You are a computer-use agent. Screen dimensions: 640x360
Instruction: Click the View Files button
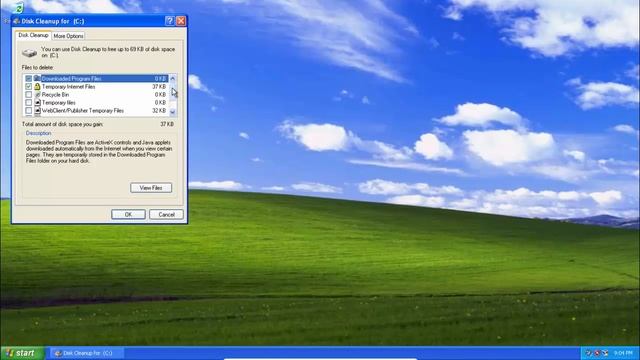pyautogui.click(x=151, y=188)
